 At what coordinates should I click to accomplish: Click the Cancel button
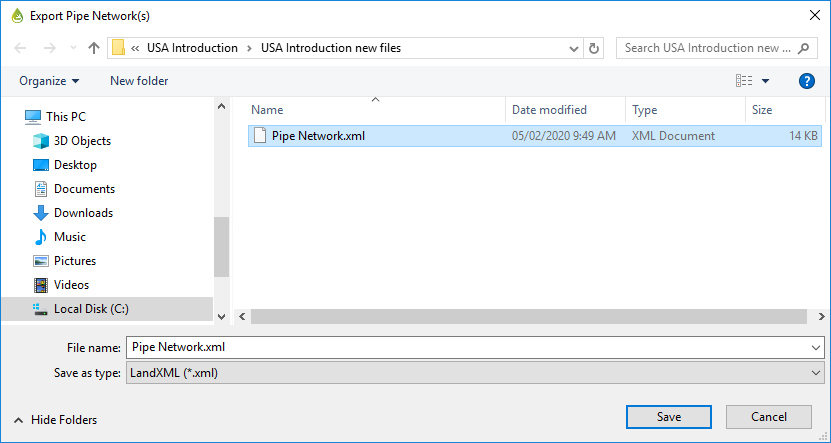(x=769, y=417)
